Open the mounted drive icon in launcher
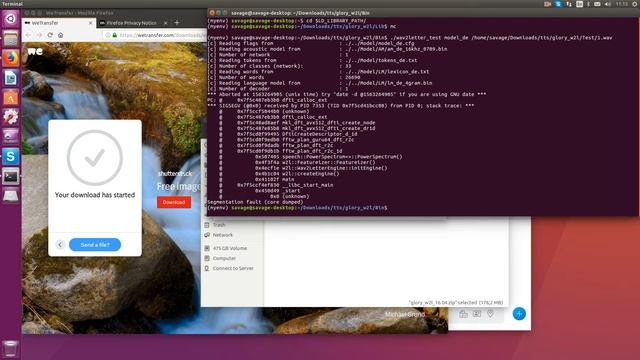Screen dimensions: 640x360 tap(11, 196)
